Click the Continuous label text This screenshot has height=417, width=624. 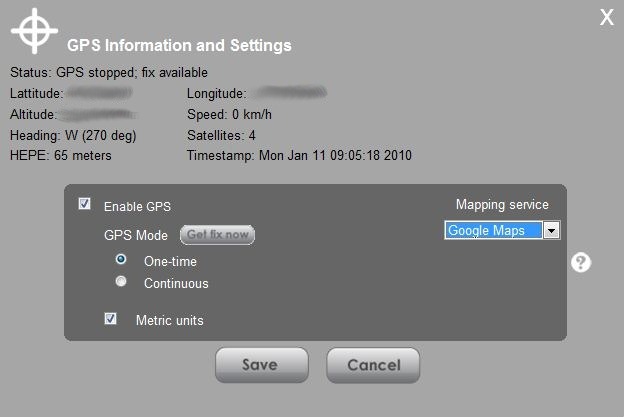coord(176,283)
